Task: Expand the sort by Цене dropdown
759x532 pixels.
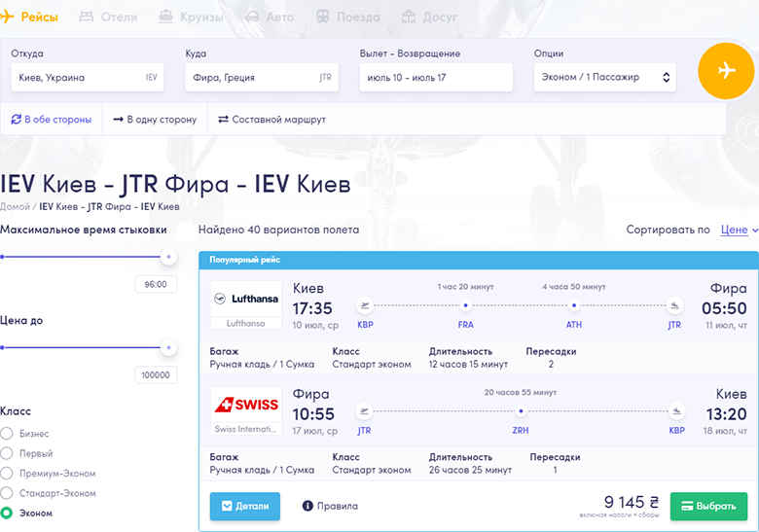Action: pyautogui.click(x=739, y=231)
